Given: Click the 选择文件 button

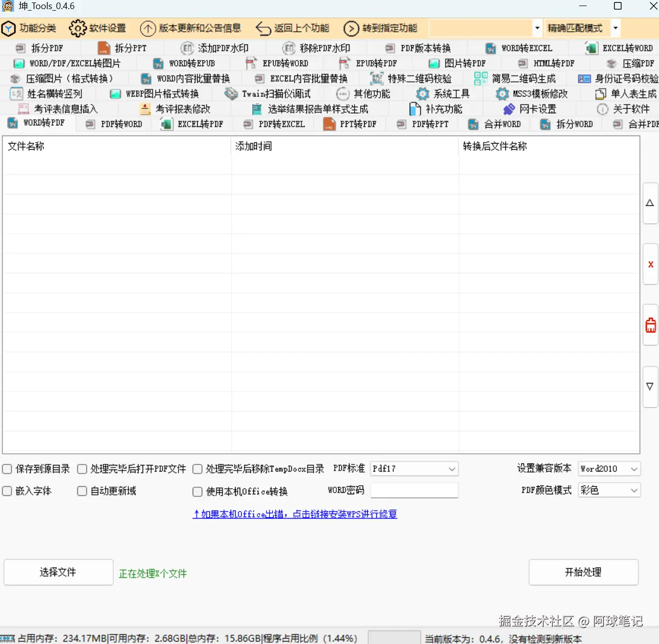Looking at the screenshot, I should (x=58, y=572).
